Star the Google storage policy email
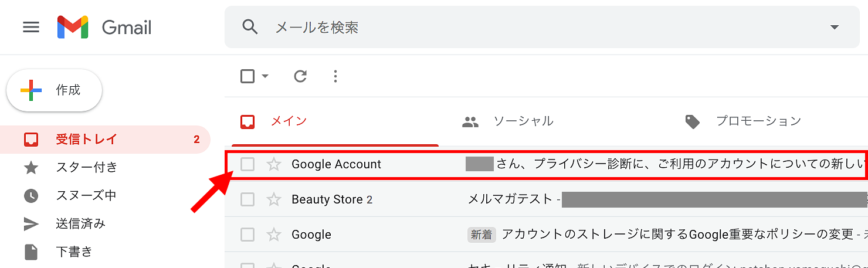Screen dimensions: 868x268 tap(274, 235)
